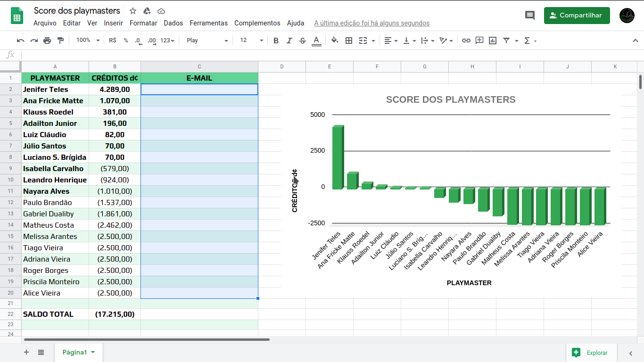Click the vertical scrollbar thumb

tap(641, 82)
